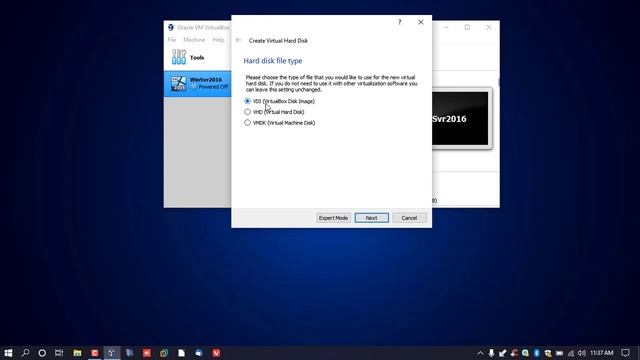
Task: Go back using the wizard's back arrow
Action: coord(238,40)
